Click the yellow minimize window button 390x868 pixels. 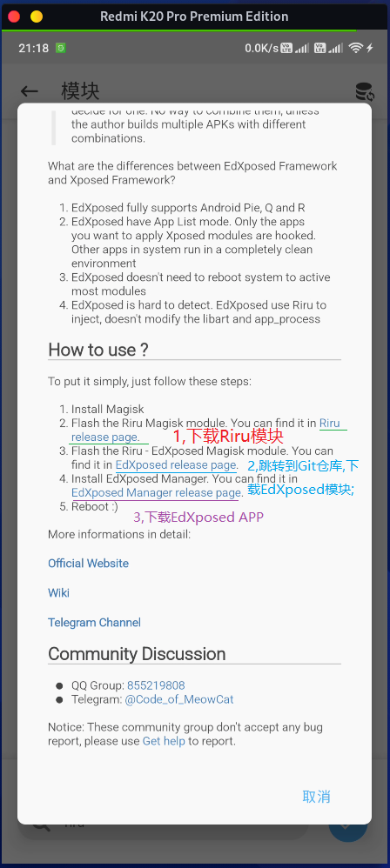click(36, 17)
